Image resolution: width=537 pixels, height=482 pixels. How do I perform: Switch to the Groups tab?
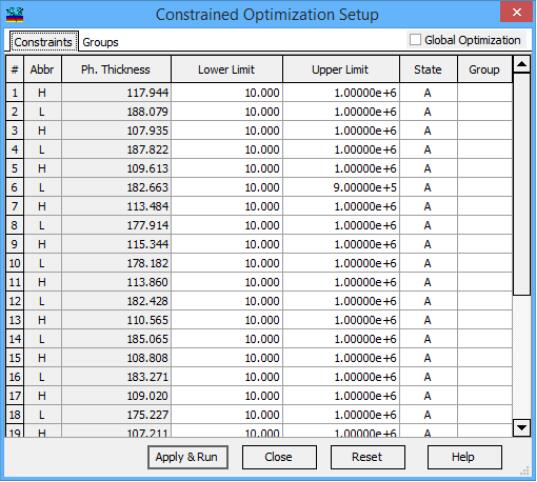[100, 42]
